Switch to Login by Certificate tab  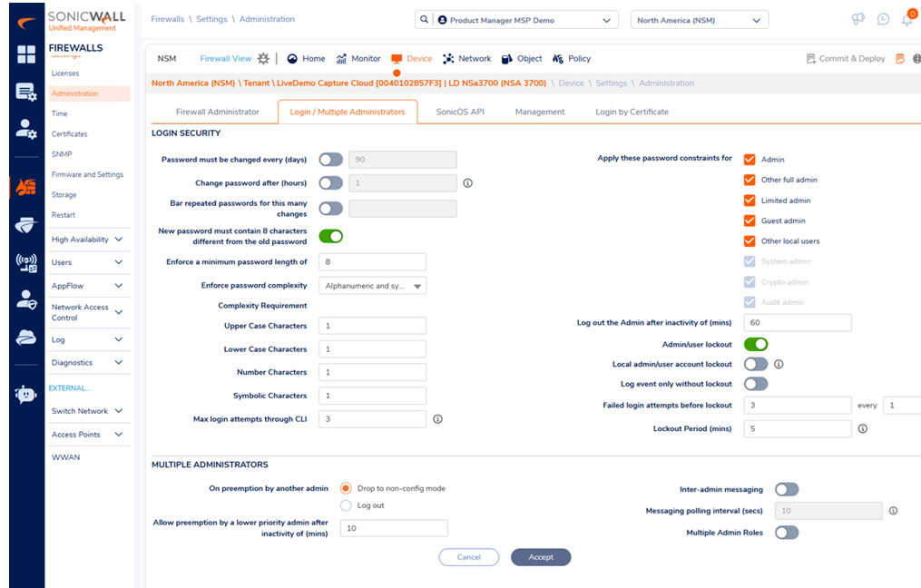632,112
